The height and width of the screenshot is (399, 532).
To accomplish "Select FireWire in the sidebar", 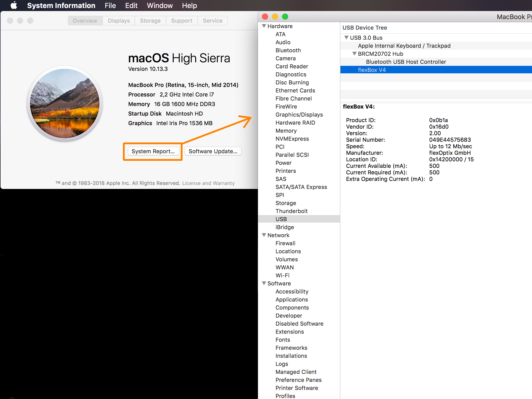I will click(286, 107).
